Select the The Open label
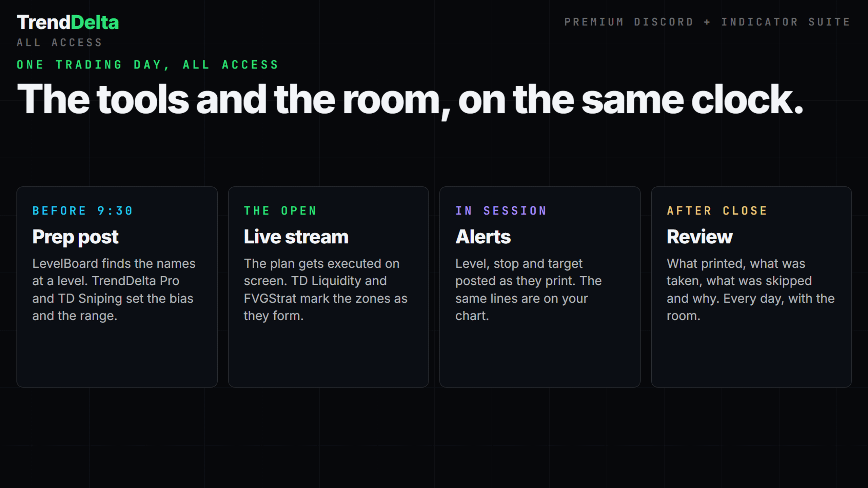 coord(280,211)
